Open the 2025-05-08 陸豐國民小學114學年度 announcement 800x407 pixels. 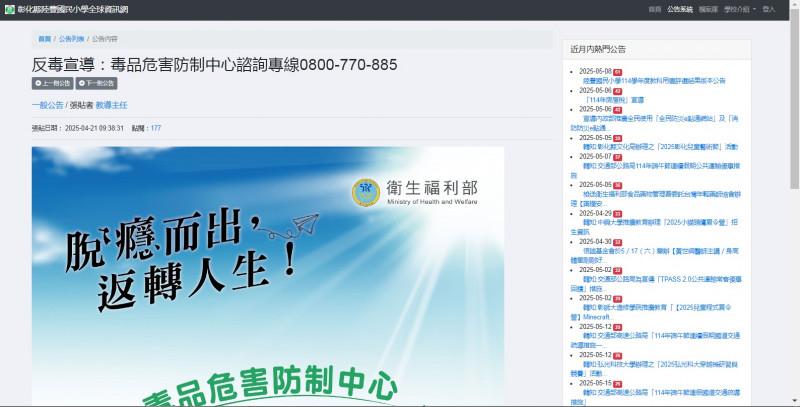click(654, 81)
